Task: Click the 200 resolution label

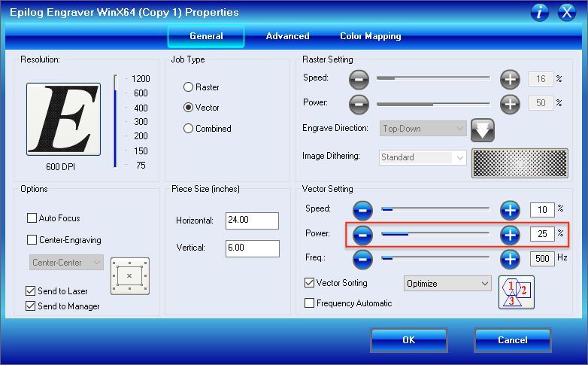Action: click(141, 136)
